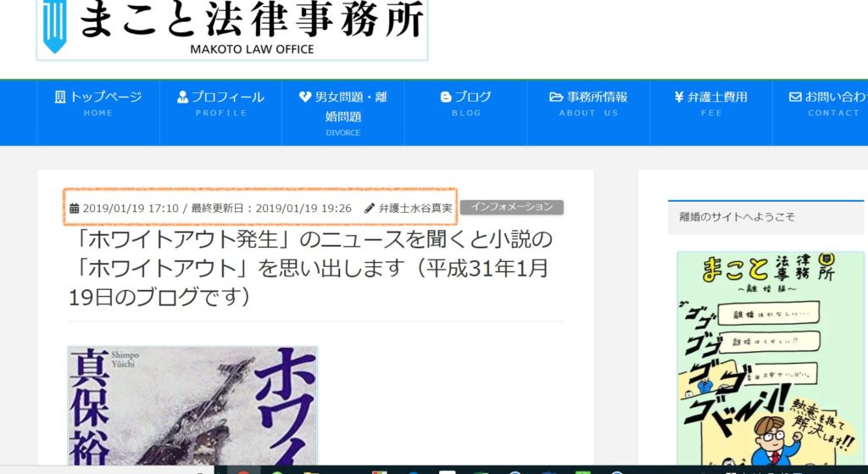Image resolution: width=868 pixels, height=474 pixels.
Task: Click the 最終更新日:2019/01/19 19:26 text
Action: (271, 209)
